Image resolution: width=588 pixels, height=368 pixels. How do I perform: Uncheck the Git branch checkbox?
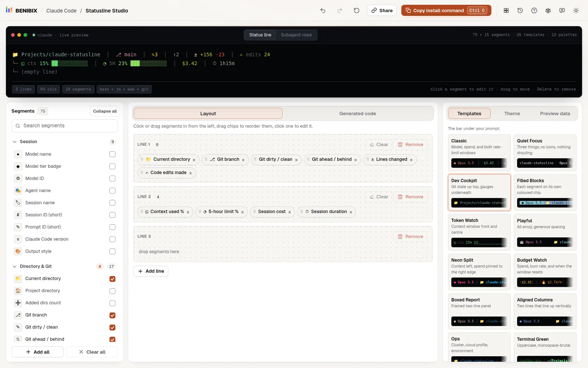112,315
